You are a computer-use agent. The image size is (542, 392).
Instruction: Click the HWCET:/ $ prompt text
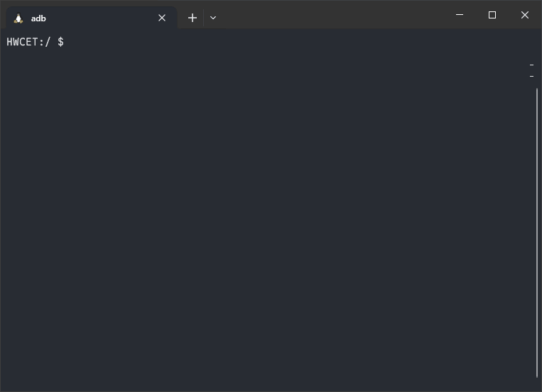pyautogui.click(x=36, y=42)
